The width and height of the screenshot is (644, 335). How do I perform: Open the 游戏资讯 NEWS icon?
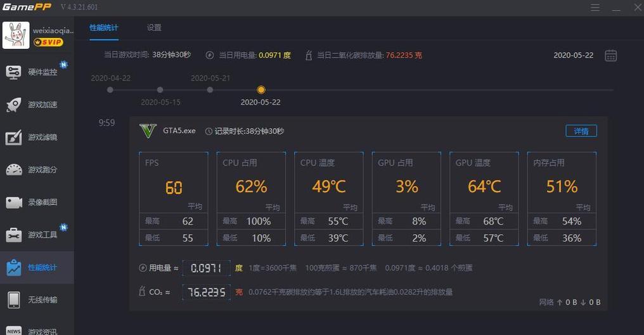13,331
